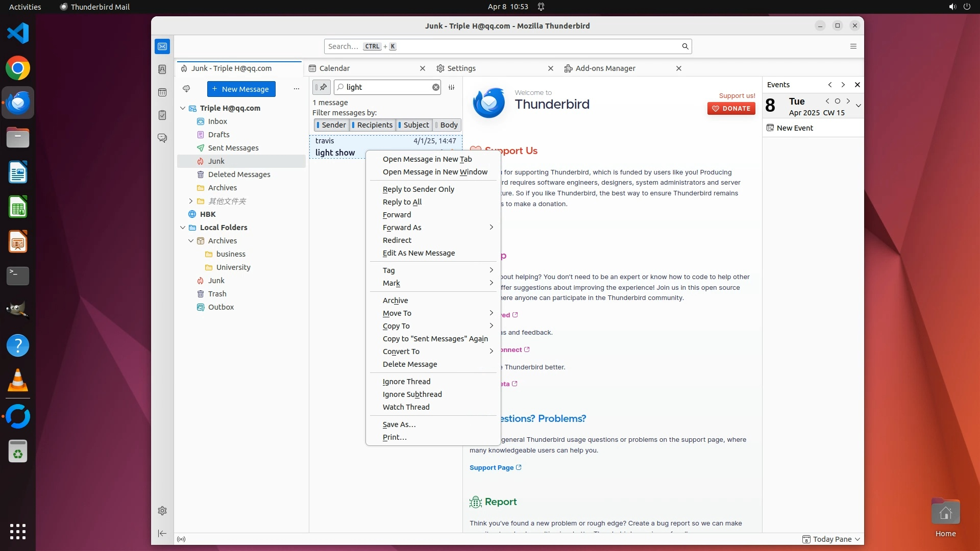Click the Get Messages cloud icon
980x551 pixels.
[x=186, y=89]
